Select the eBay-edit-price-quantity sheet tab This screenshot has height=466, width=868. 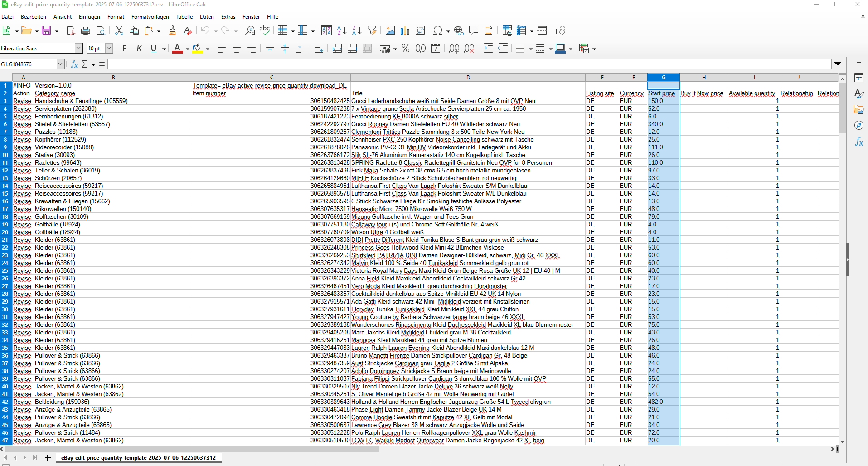(139, 458)
